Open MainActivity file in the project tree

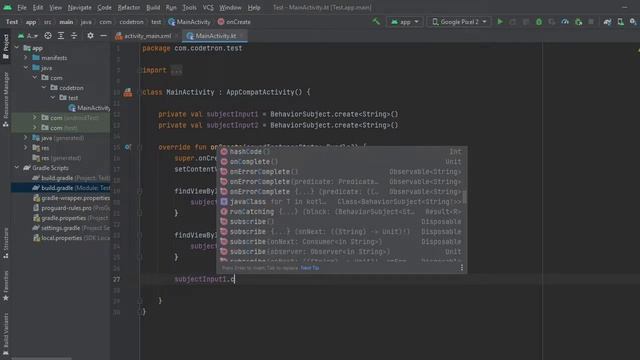89,108
